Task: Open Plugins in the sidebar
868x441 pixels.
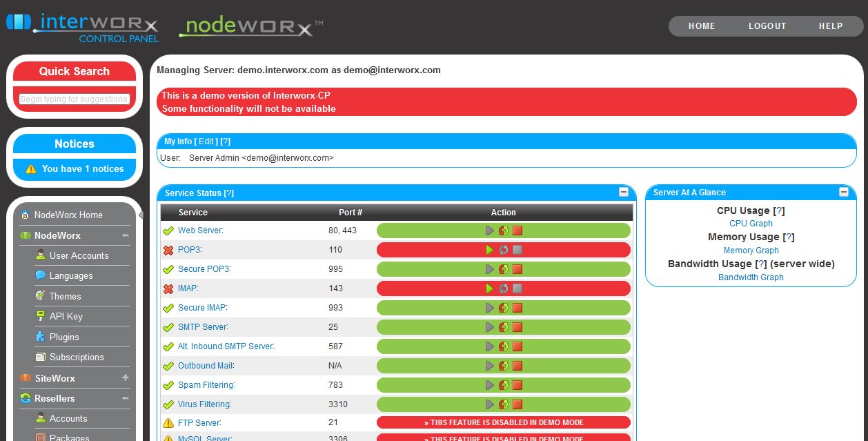Action: pyautogui.click(x=64, y=337)
